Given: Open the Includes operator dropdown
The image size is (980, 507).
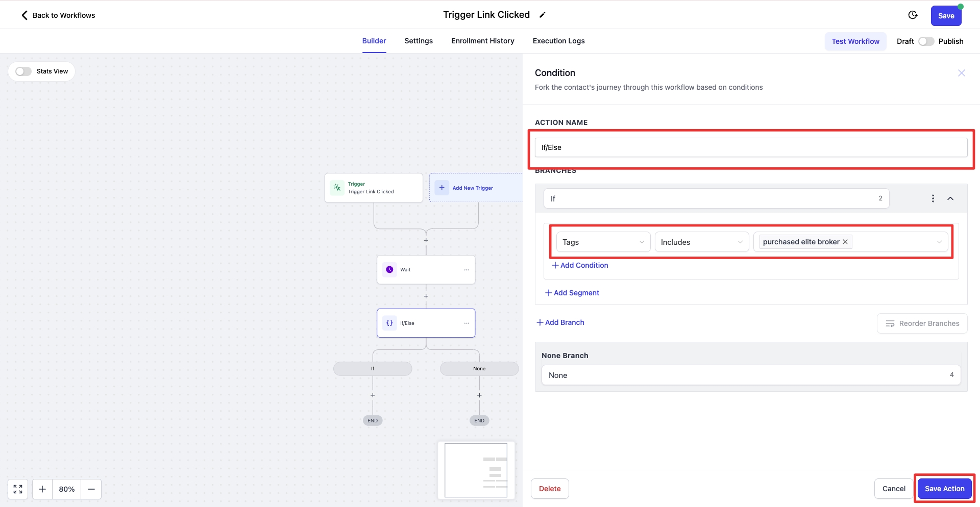Looking at the screenshot, I should (701, 242).
